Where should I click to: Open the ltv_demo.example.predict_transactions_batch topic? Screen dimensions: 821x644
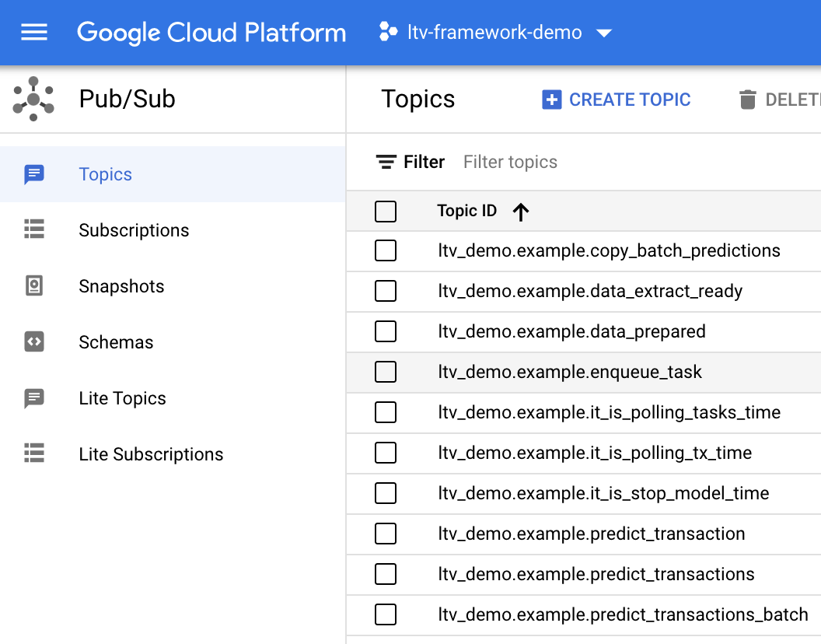click(623, 614)
